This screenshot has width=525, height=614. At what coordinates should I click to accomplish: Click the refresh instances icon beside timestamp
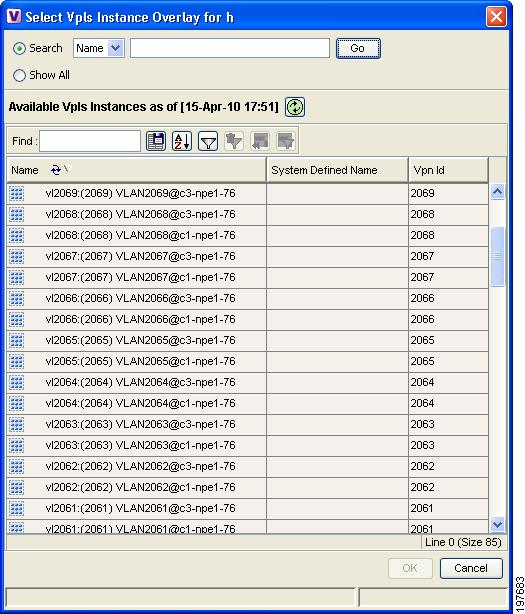pyautogui.click(x=295, y=107)
